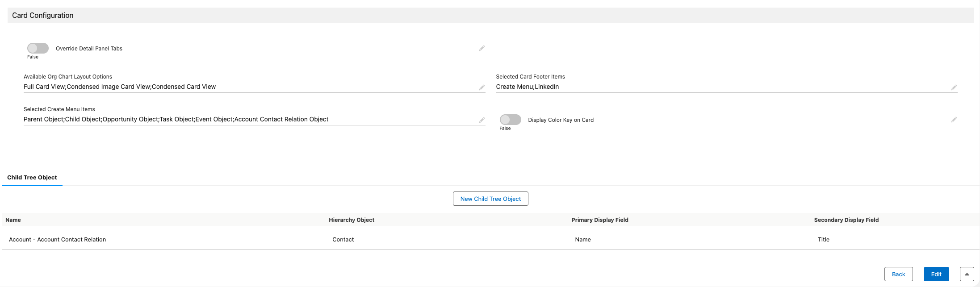The width and height of the screenshot is (980, 287).
Task: Enable the Display Color Key on Card toggle
Action: point(510,120)
